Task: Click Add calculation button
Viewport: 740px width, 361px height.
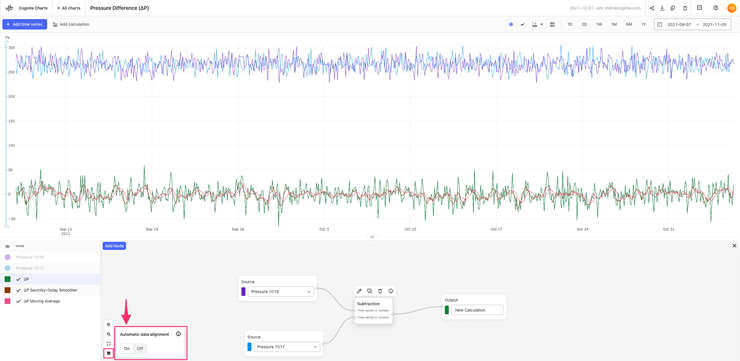Action: tap(71, 24)
